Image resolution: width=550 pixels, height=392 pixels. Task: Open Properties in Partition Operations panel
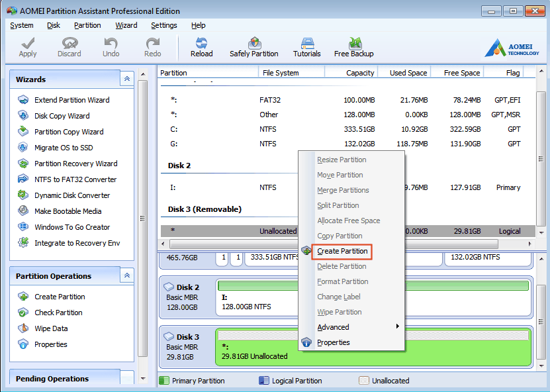point(50,344)
